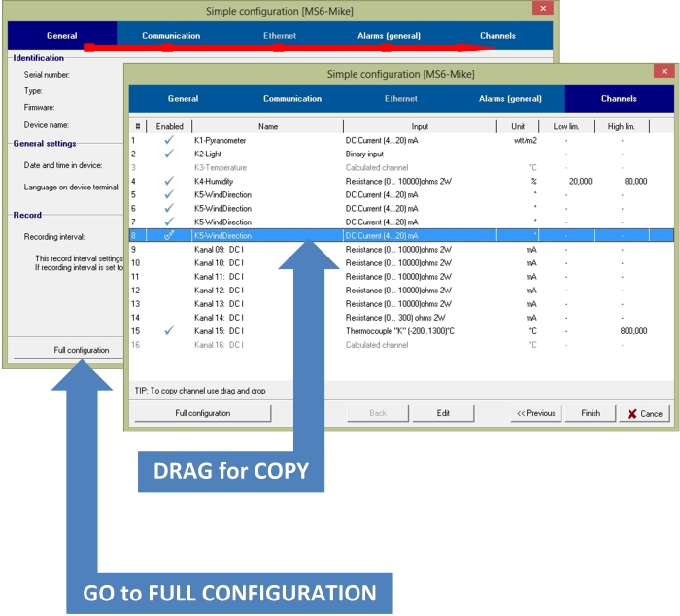680x616 pixels.
Task: Sort by the # column header
Action: pos(138,126)
